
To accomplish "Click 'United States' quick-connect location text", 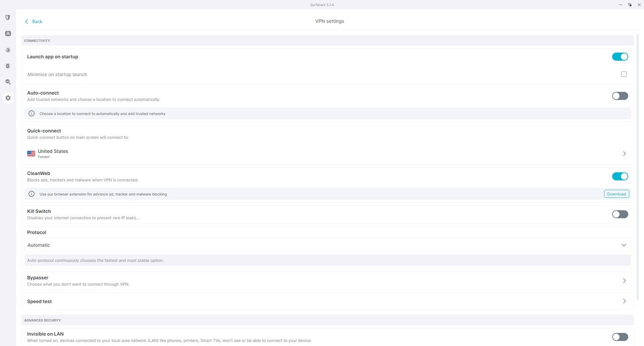I will click(53, 151).
